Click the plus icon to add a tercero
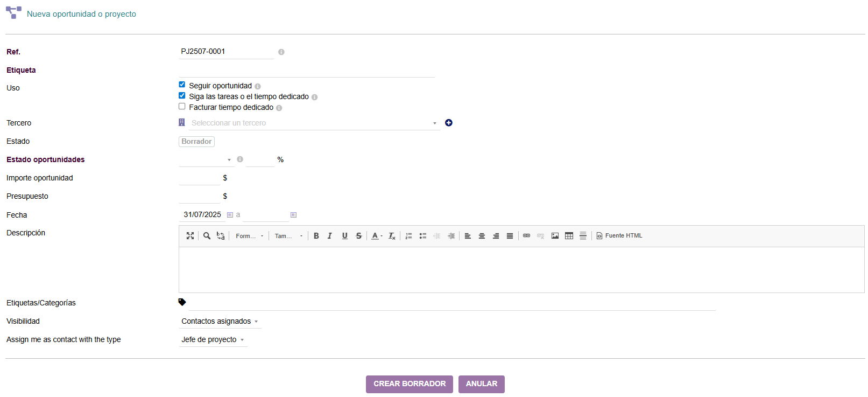The width and height of the screenshot is (868, 397). [x=449, y=123]
